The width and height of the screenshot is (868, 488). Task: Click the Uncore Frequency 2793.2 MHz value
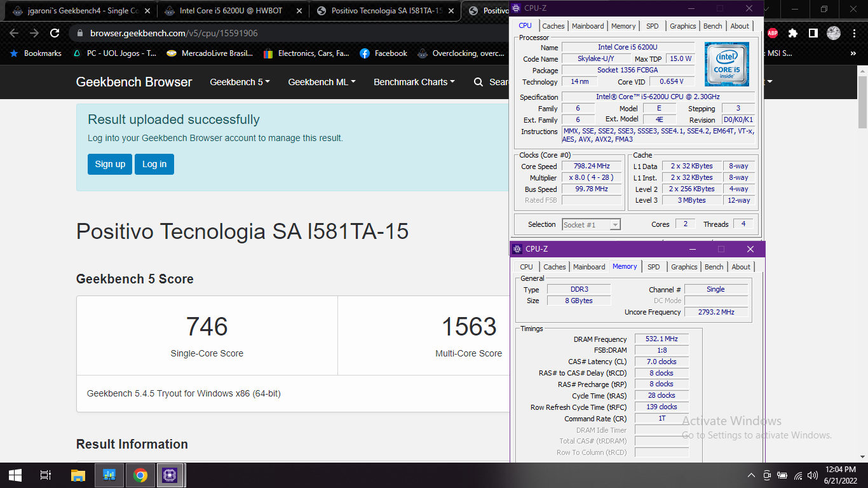coord(716,312)
